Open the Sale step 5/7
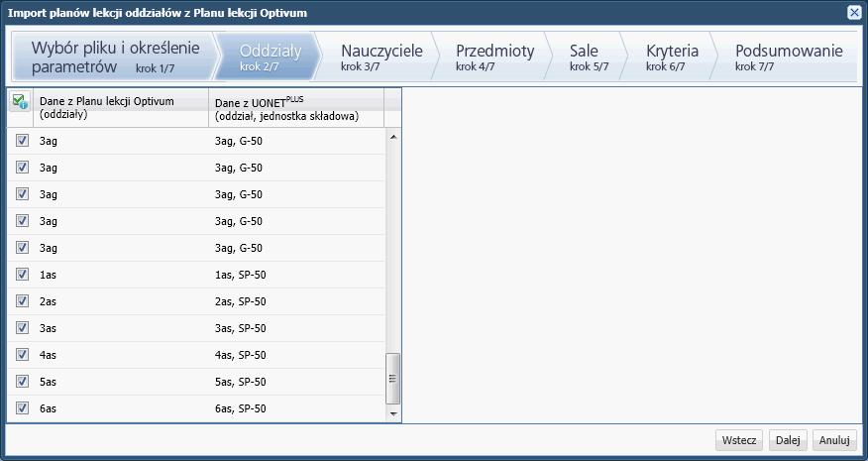 tap(589, 57)
